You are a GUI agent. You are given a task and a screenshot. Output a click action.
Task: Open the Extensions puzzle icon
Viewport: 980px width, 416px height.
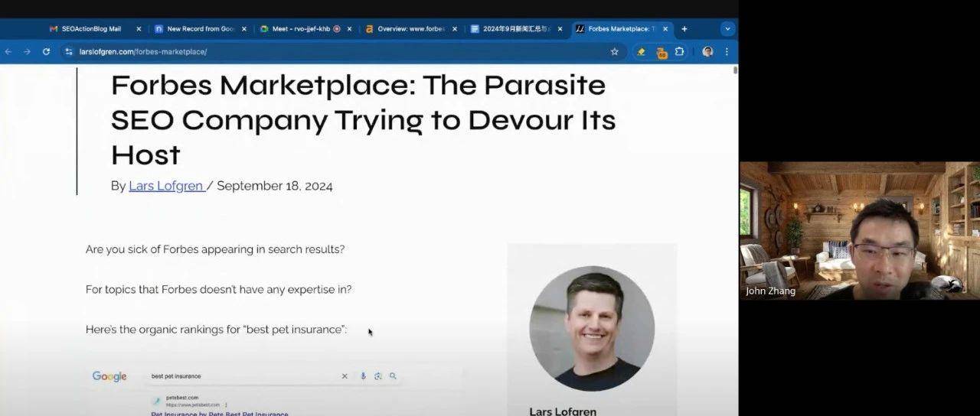(x=679, y=51)
